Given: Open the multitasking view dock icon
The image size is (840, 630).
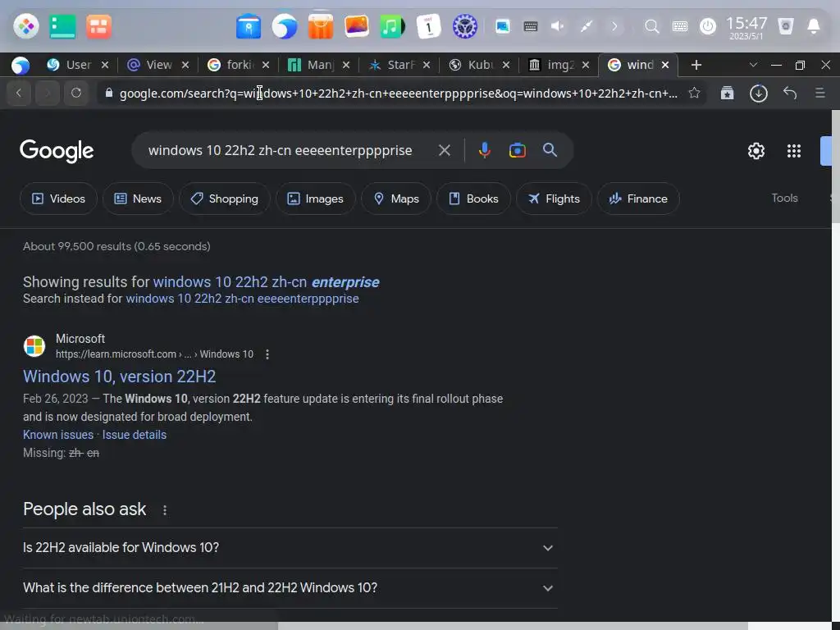Looking at the screenshot, I should click(98, 26).
